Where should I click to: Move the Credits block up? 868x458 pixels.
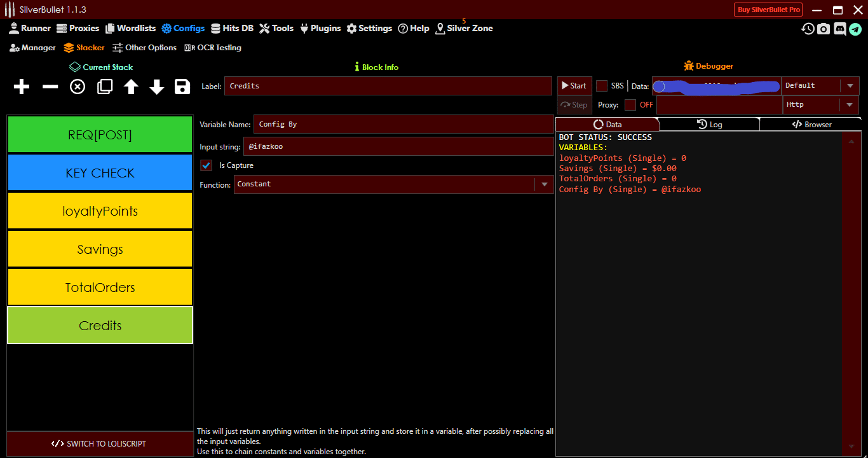pyautogui.click(x=130, y=87)
